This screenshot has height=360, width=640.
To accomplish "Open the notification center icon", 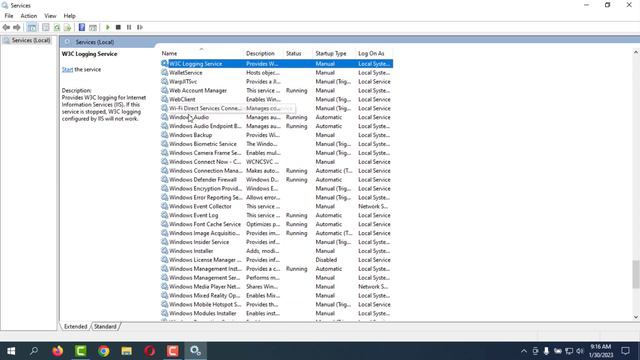I will click(625, 351).
